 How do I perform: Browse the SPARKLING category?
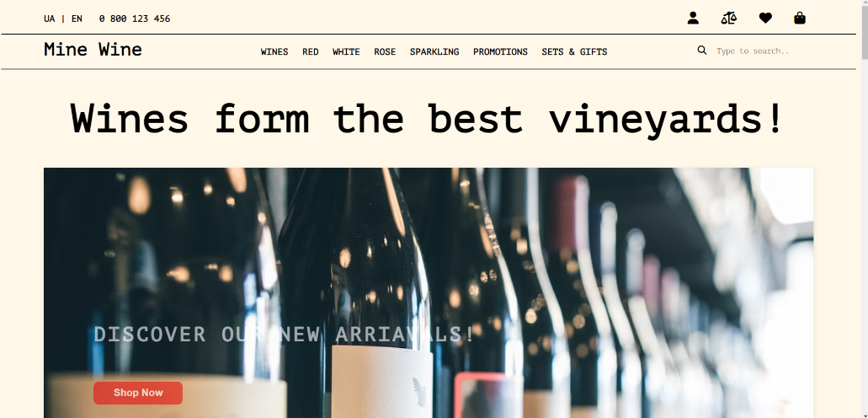(x=434, y=51)
